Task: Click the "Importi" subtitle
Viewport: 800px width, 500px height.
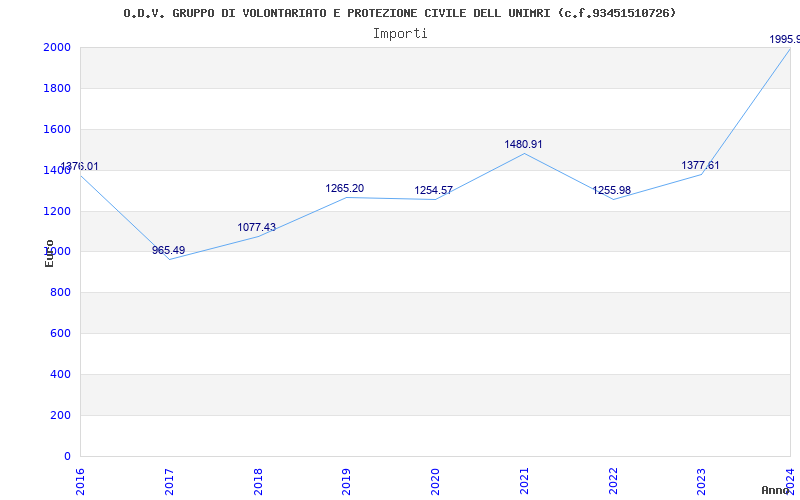Action: pyautogui.click(x=399, y=33)
